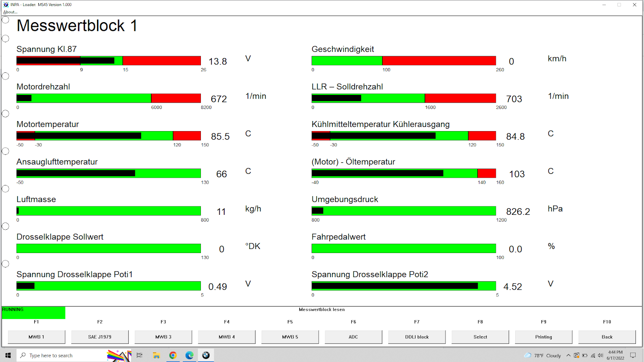Click the Messwertblock 1 heading
This screenshot has width=644, height=362.
click(x=77, y=26)
